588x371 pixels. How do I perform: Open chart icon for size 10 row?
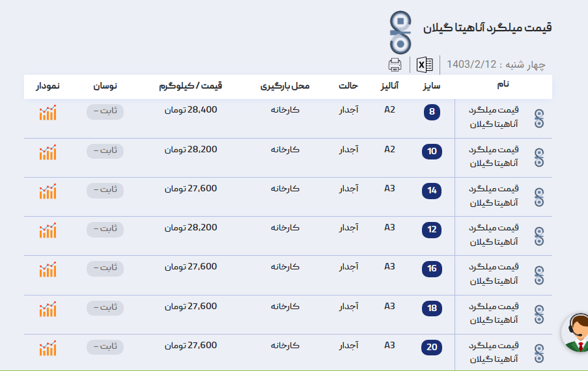[48, 152]
